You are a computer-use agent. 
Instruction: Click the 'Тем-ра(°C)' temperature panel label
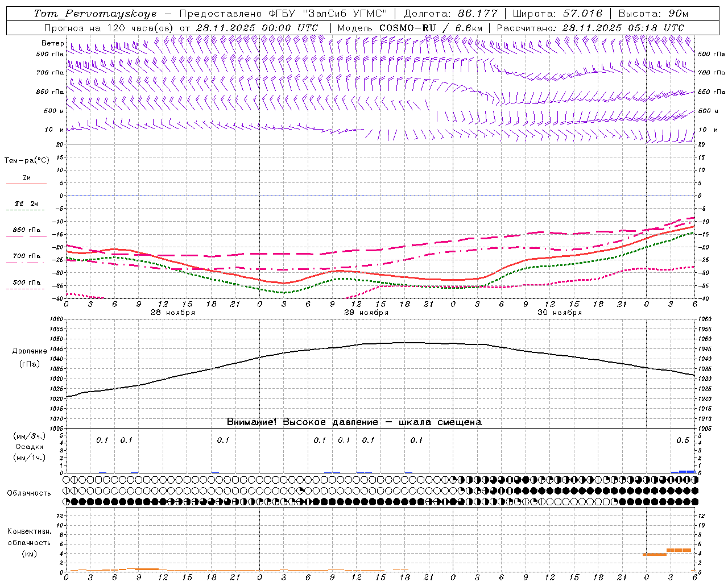(27, 161)
